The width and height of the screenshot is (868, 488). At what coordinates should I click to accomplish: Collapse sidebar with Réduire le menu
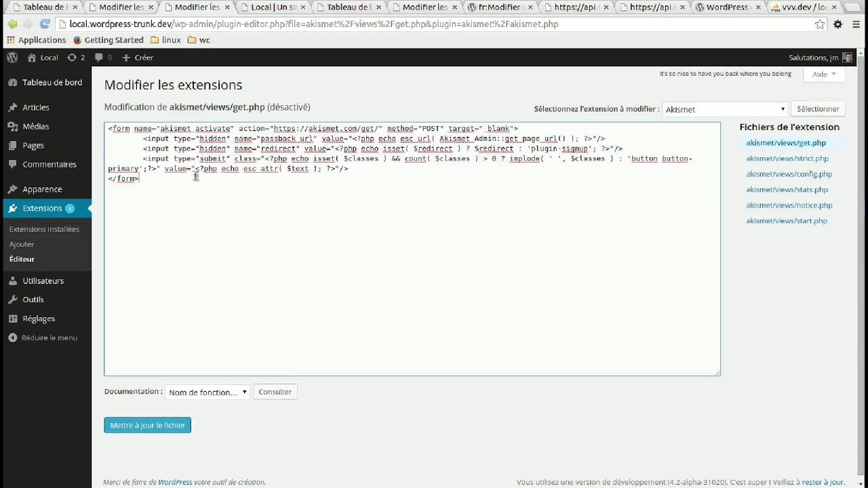[x=45, y=338]
